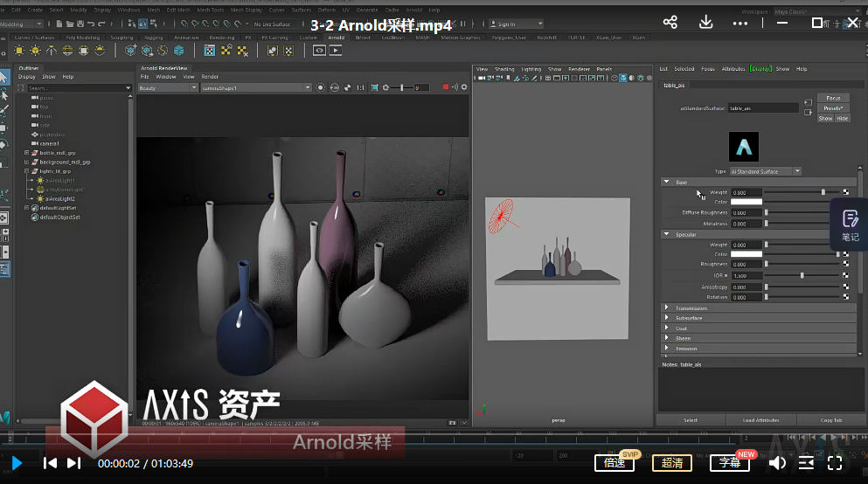Screen dimensions: 868x484
Task: Click the share icon at top
Action: coord(670,23)
